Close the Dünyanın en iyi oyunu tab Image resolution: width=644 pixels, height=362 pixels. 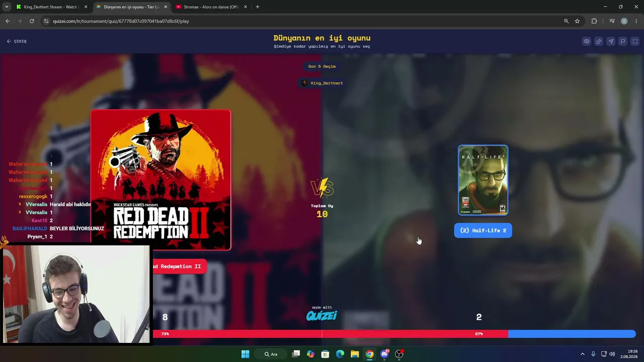pyautogui.click(x=166, y=7)
